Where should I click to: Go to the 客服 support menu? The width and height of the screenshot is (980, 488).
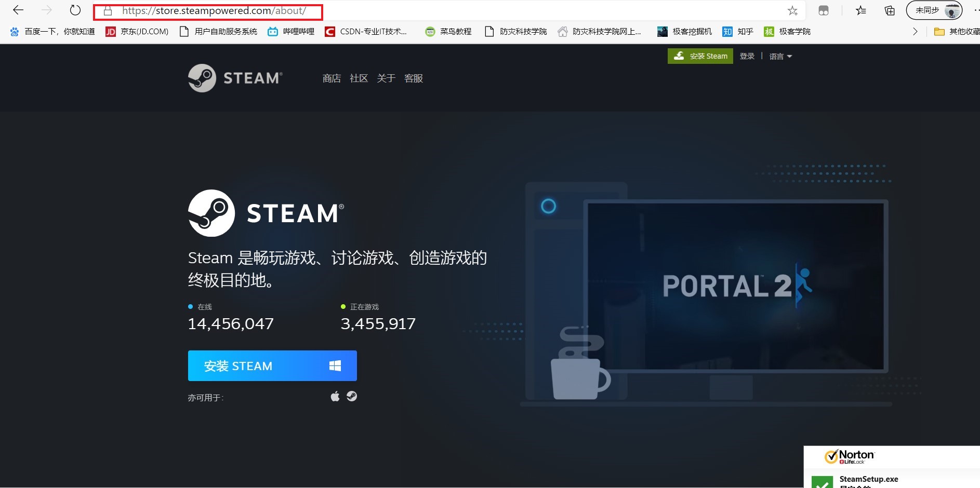point(414,78)
